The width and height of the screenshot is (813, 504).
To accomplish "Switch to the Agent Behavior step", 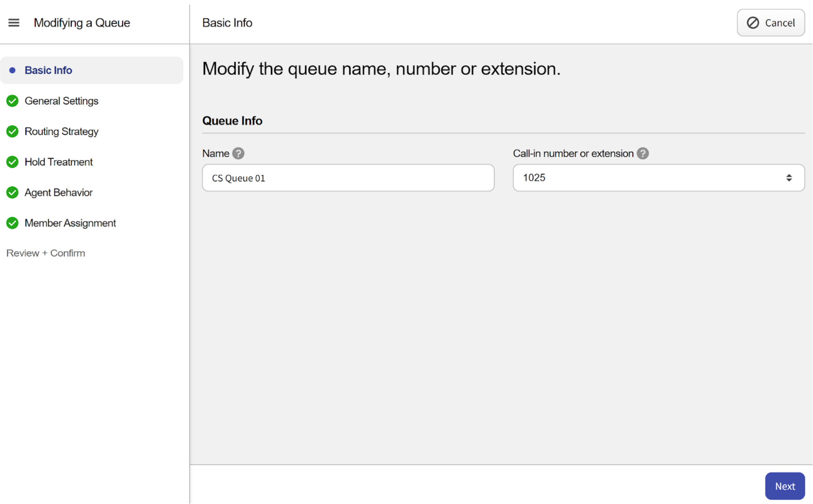I will 59,193.
